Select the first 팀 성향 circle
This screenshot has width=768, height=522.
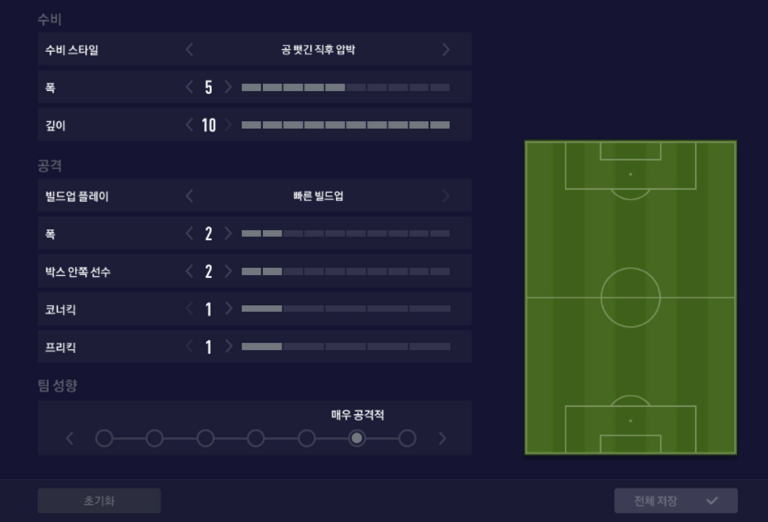click(x=104, y=438)
